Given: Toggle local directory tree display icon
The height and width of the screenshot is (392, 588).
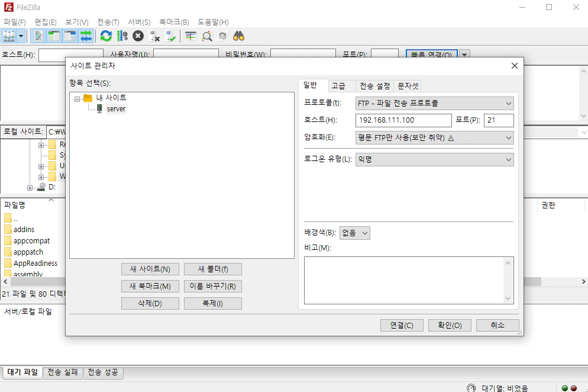Looking at the screenshot, I should (x=54, y=36).
